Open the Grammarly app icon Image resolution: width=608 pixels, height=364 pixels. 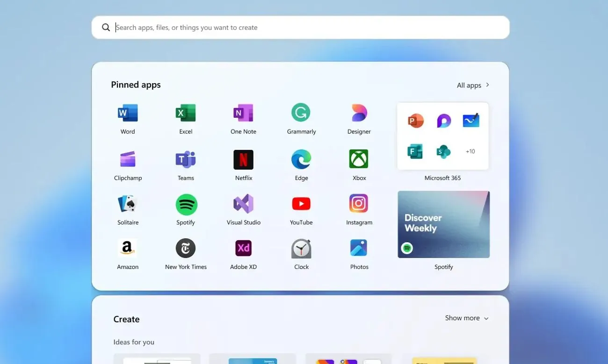[x=301, y=113]
